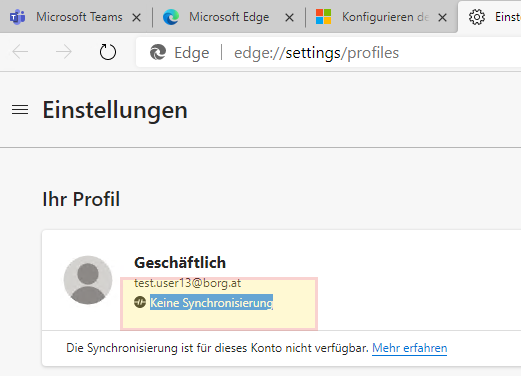Open the Konfigurieren tab
521x376 pixels.
click(381, 17)
